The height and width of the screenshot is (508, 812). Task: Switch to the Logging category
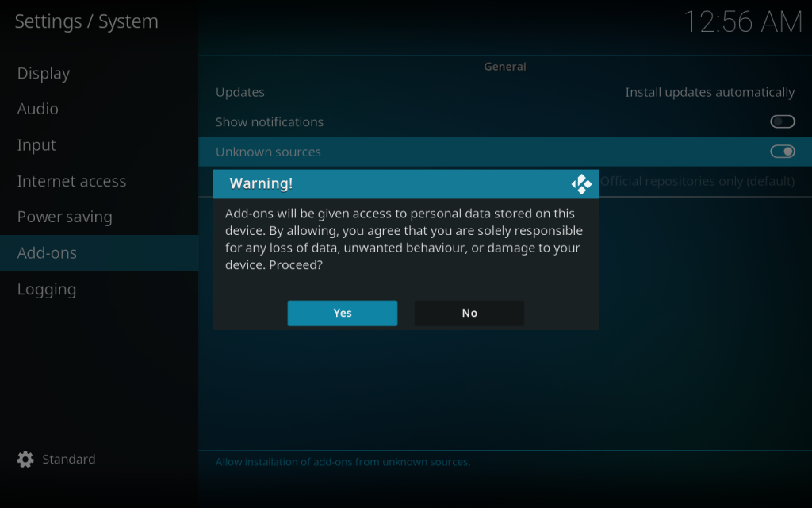click(47, 289)
